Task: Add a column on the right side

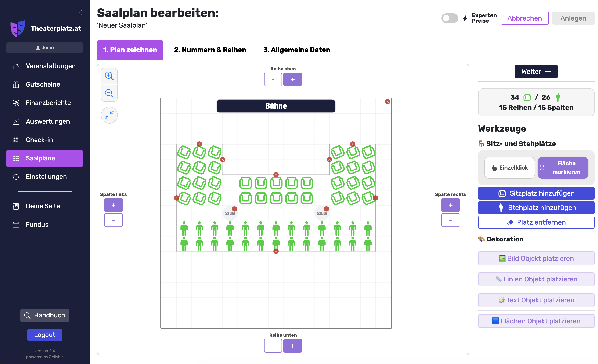Action: [x=450, y=205]
